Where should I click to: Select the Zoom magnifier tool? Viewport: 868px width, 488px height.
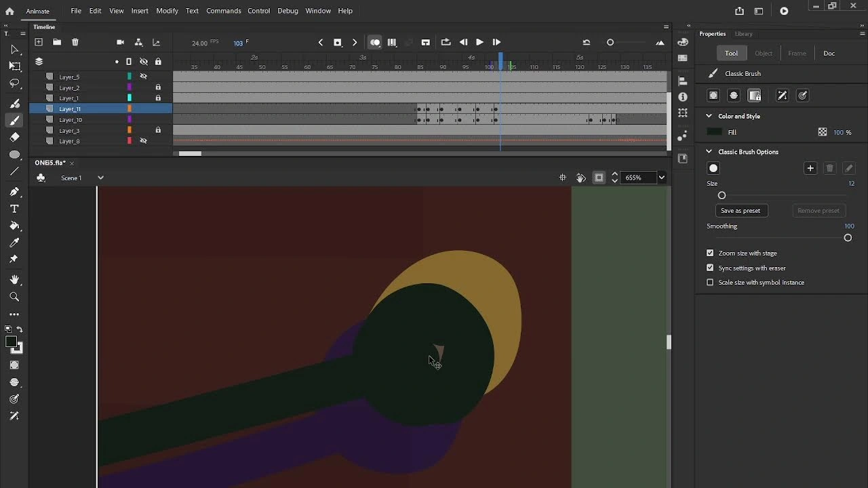pos(14,297)
